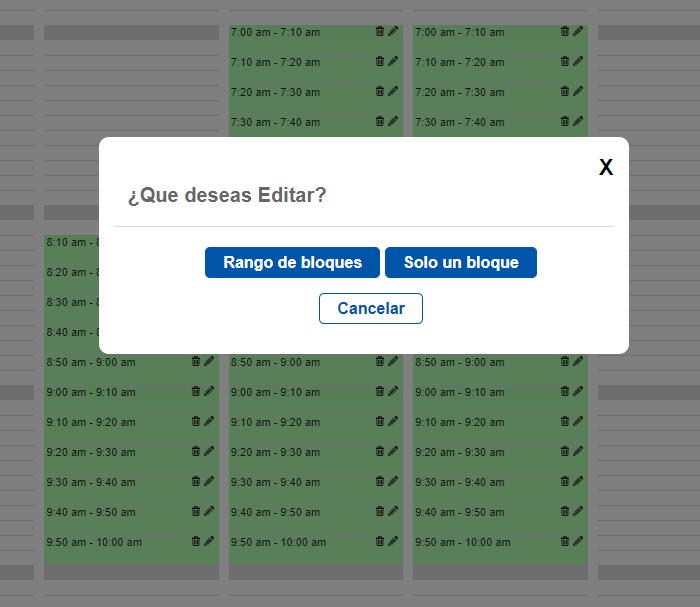
Task: Select '9:40 am - 9:50 am' text in left column
Action: [91, 512]
